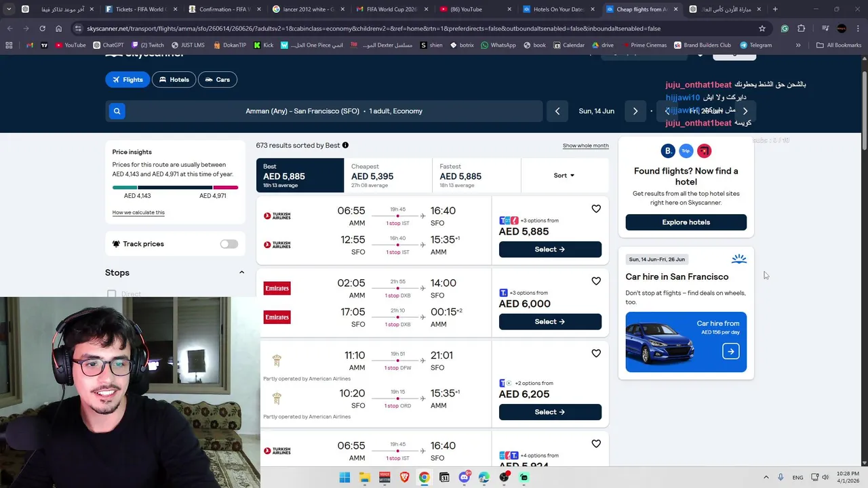Screen dimensions: 868x488
Task: Switch to Flights tab
Action: 127,79
